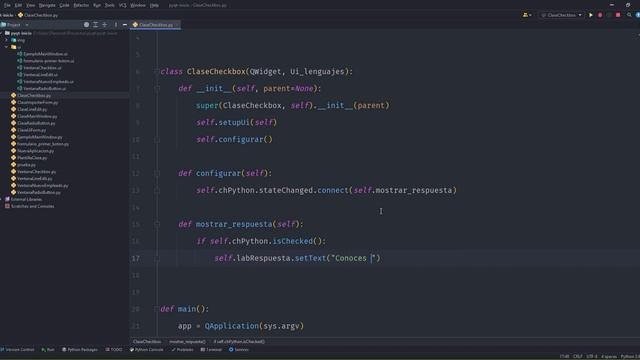Screen dimensions: 640x360
Task: Open the Services tool window
Action: [239, 350]
